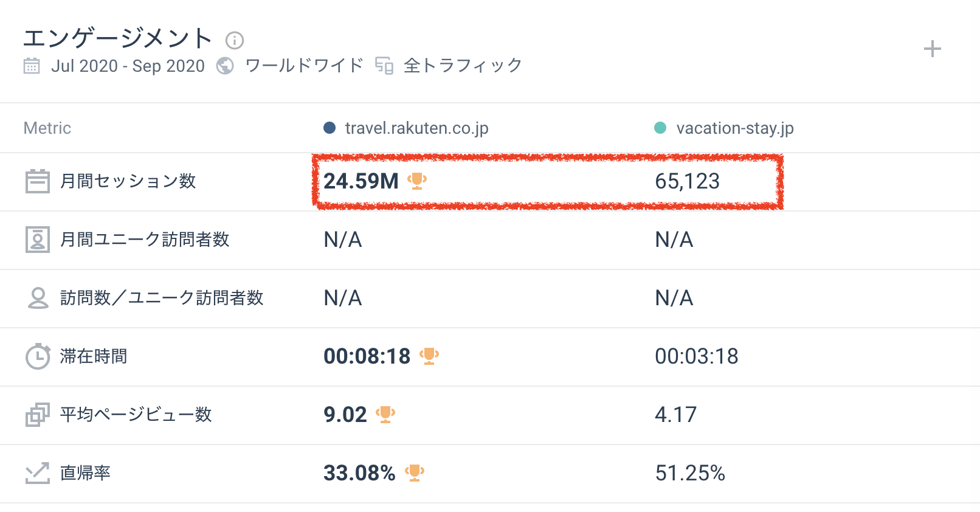Open the vacation-stay.jp column header
980x512 pixels.
point(734,128)
